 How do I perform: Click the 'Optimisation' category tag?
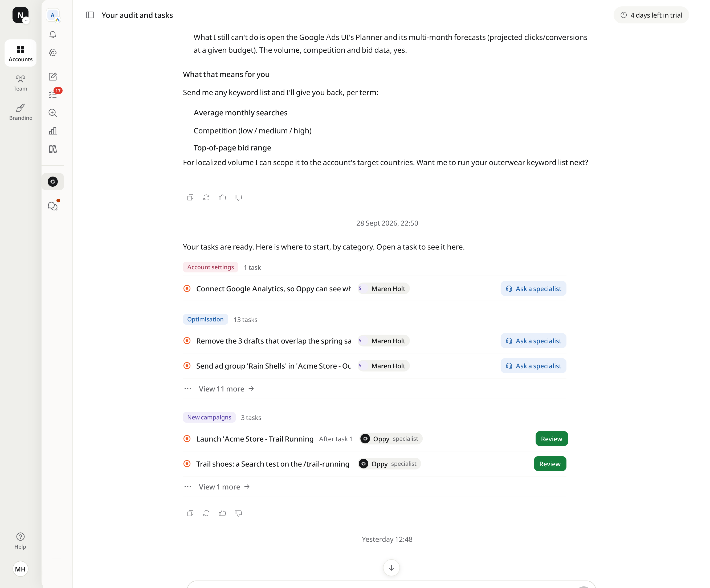205,319
